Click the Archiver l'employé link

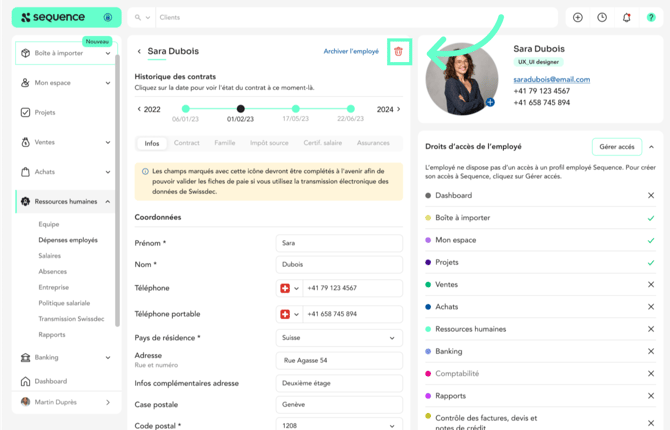(351, 51)
